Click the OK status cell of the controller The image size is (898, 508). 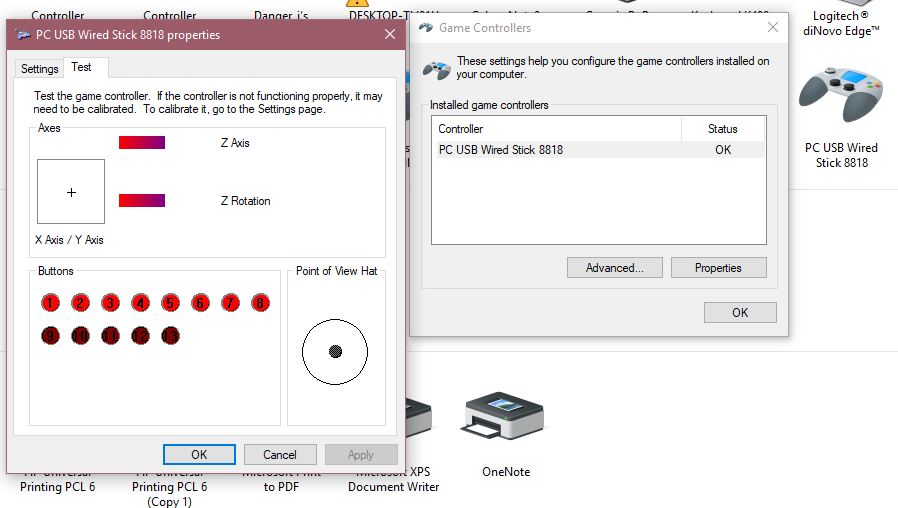tap(723, 149)
